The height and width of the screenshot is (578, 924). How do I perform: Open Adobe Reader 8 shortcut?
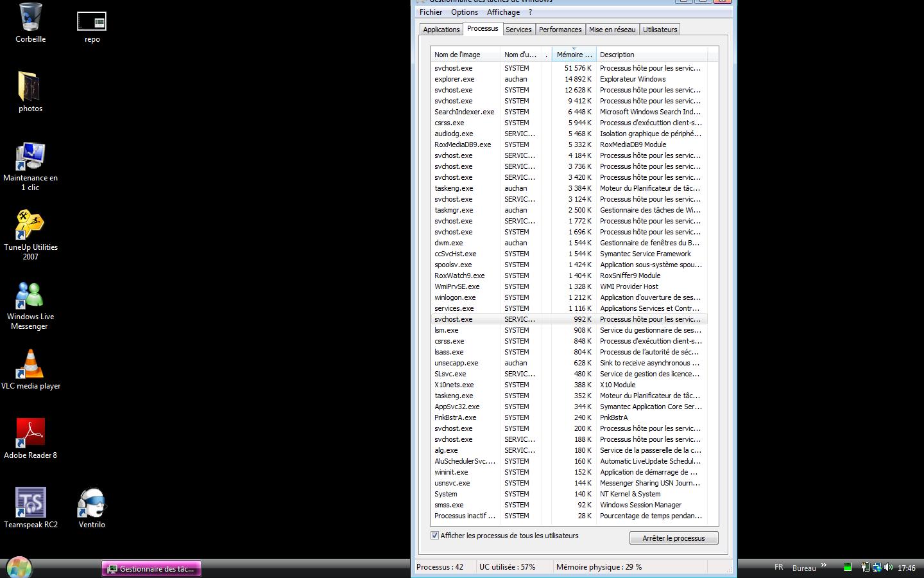(30, 439)
